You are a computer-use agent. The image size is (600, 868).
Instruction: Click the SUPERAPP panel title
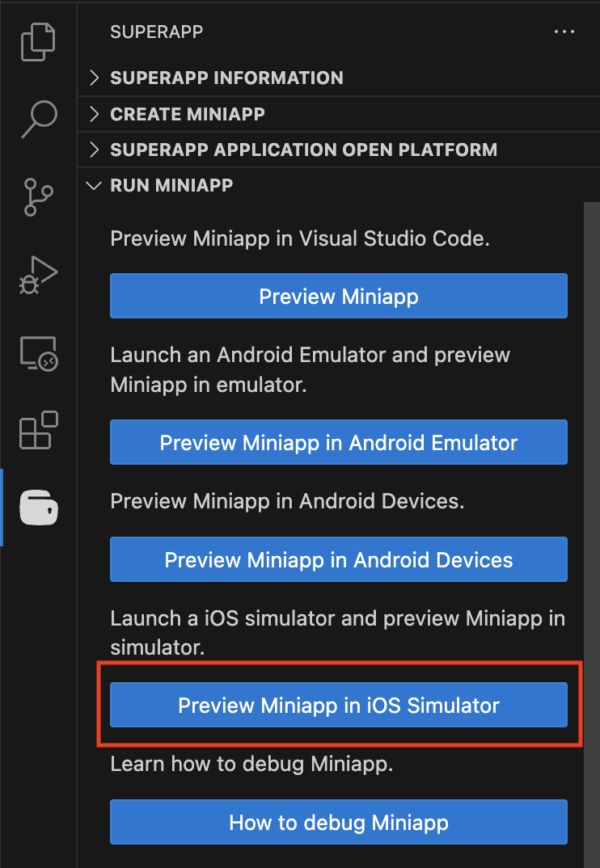tap(156, 32)
